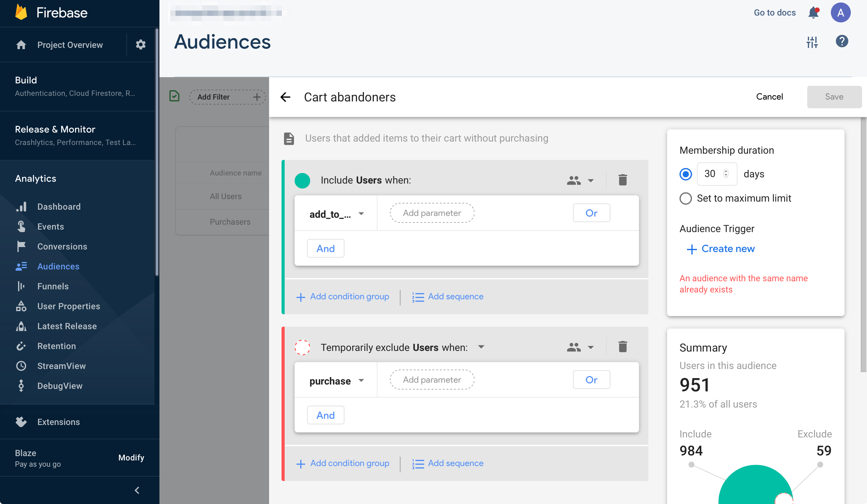Screen dimensions: 867x504
Task: Expand the add_to_ event dropdown
Action: coord(361,213)
